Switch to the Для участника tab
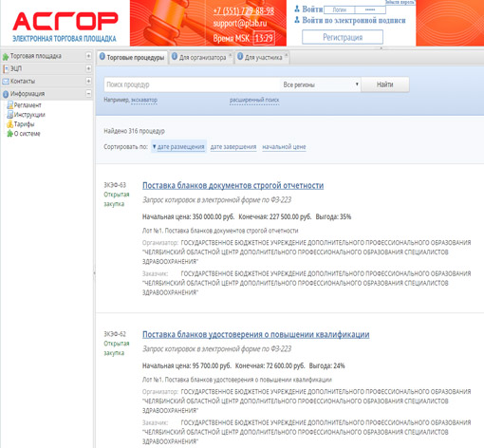This screenshot has height=448, width=484. point(262,57)
